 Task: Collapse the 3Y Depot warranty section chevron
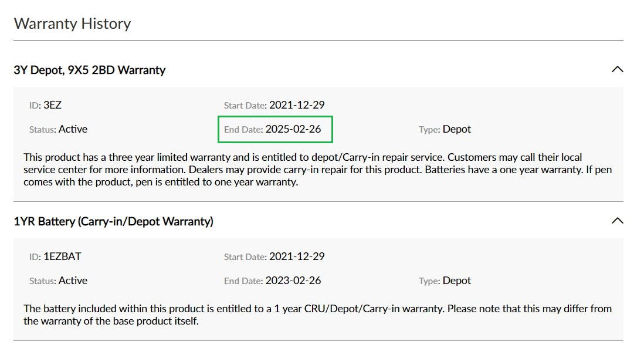click(x=617, y=69)
